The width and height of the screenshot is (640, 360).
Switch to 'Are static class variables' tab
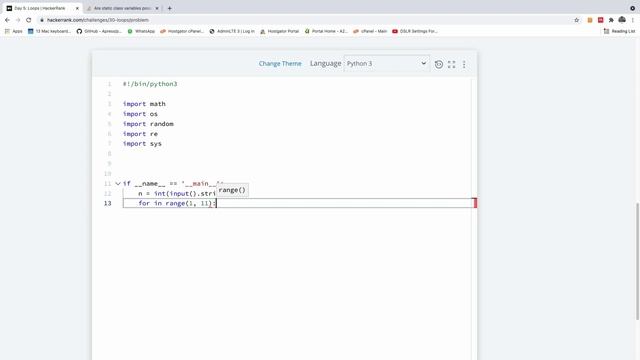pyautogui.click(x=122, y=8)
